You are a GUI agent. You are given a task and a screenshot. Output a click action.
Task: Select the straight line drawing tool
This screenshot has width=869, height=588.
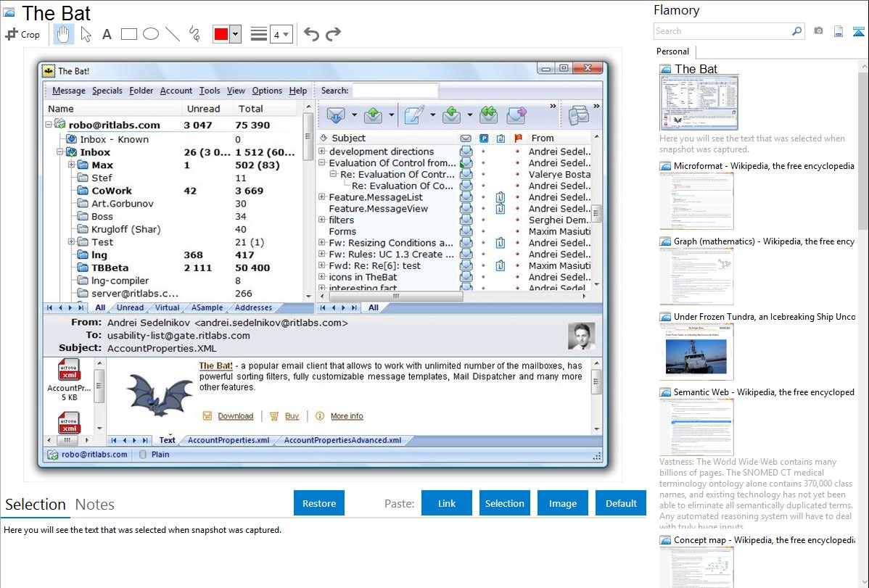tap(173, 34)
